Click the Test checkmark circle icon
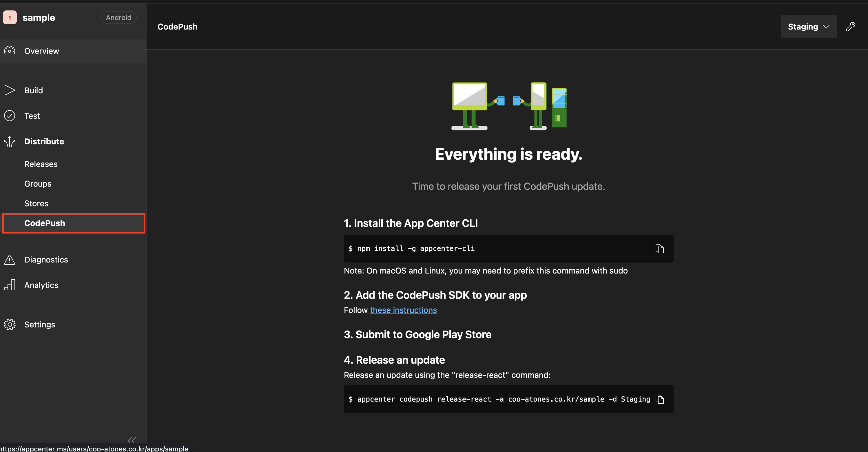Viewport: 868px width, 452px height. point(10,116)
